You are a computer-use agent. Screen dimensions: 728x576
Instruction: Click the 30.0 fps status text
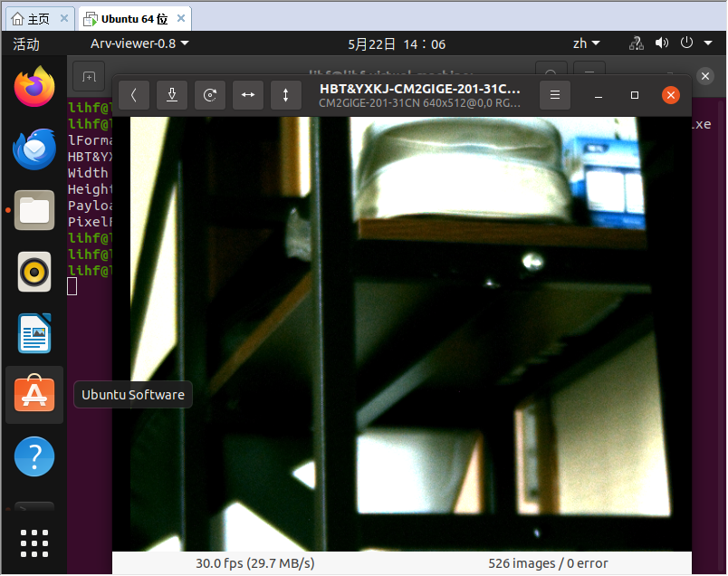255,563
